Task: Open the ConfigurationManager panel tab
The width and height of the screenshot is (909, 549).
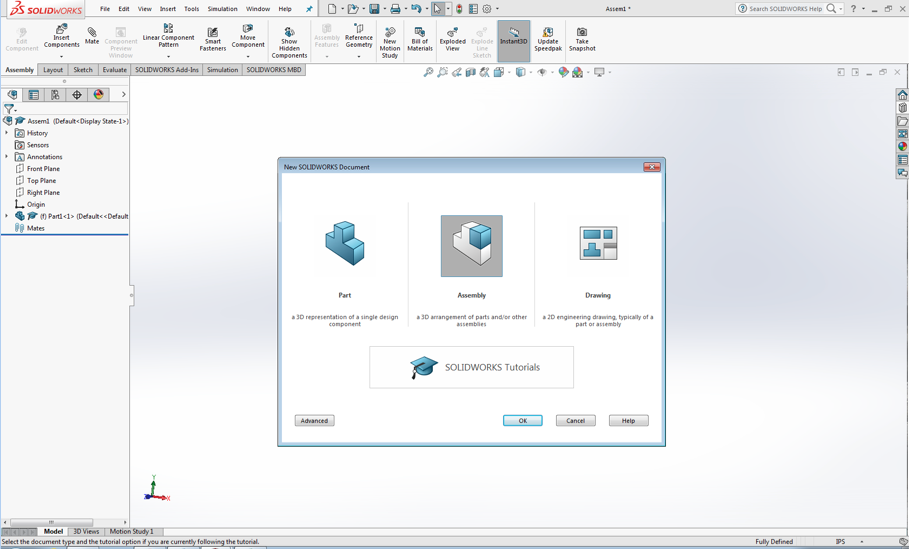Action: (x=55, y=94)
